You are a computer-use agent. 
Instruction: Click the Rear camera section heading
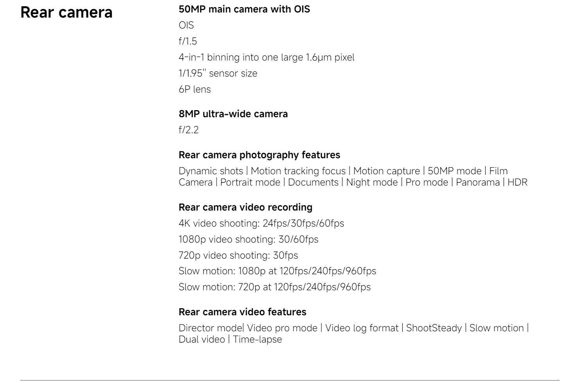(66, 13)
